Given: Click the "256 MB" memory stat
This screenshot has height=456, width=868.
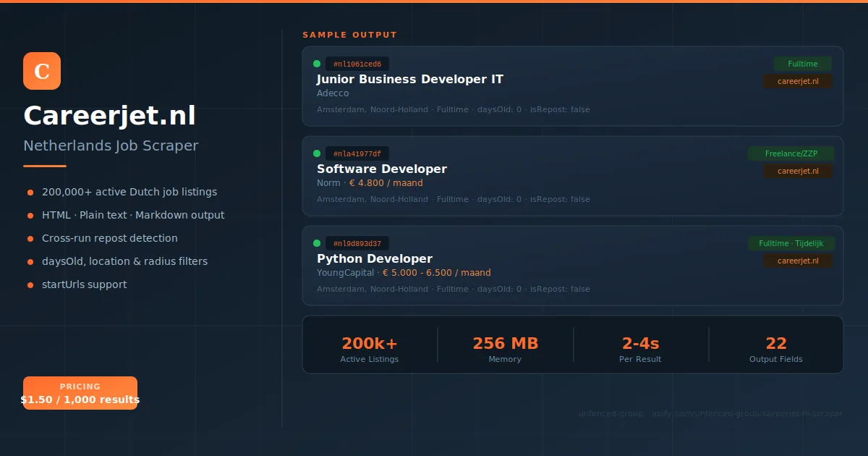Looking at the screenshot, I should point(505,343).
